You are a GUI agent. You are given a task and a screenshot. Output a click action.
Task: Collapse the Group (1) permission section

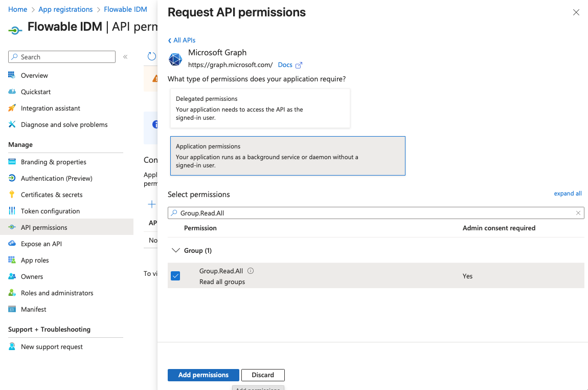pyautogui.click(x=176, y=250)
